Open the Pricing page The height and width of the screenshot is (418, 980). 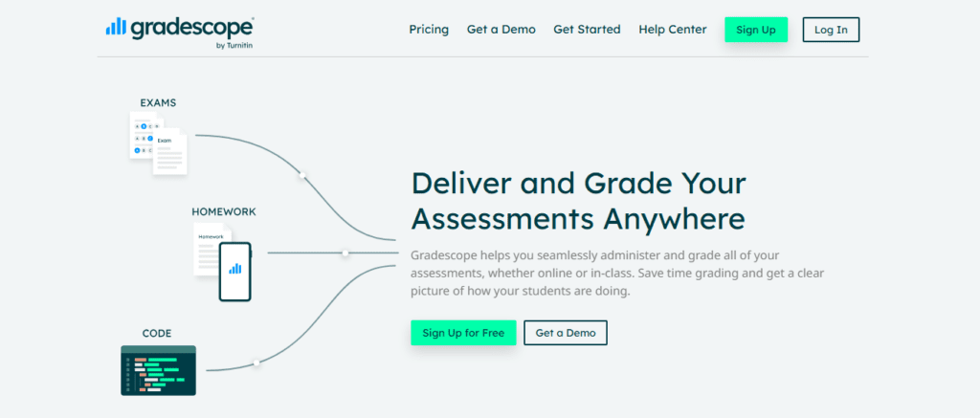pyautogui.click(x=429, y=30)
